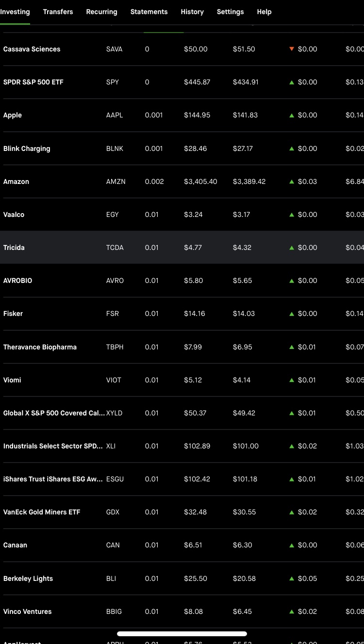
Task: Click the green up arrow in GDX row
Action: 292,512
